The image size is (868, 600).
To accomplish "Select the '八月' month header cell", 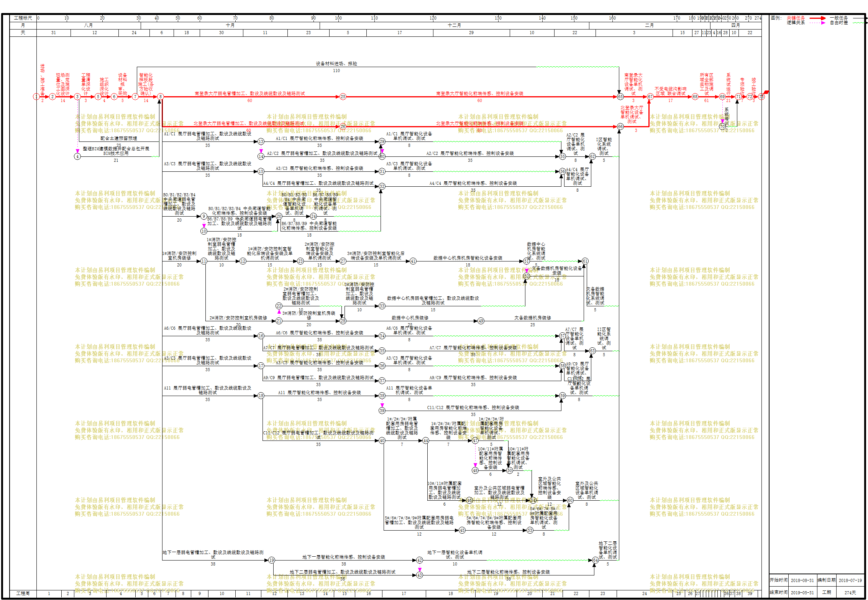I will point(89,25).
